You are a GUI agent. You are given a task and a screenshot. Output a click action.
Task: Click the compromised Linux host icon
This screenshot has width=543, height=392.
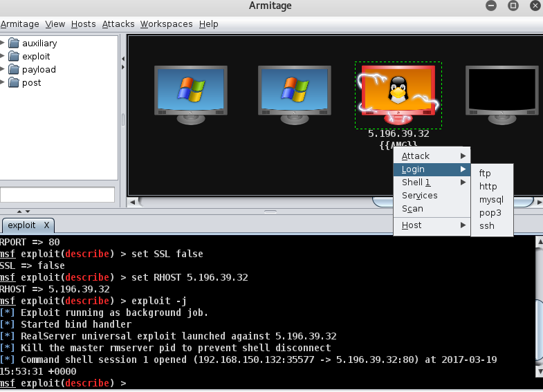pyautogui.click(x=398, y=93)
